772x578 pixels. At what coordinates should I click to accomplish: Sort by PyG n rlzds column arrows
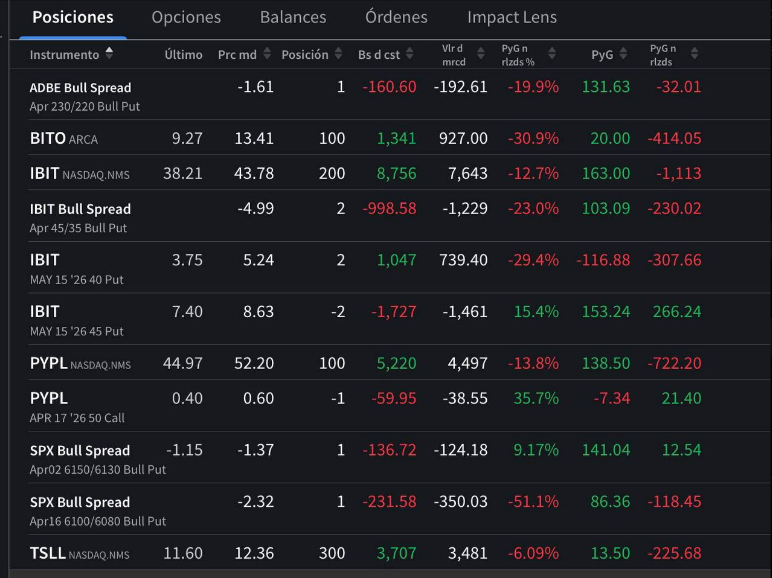[694, 54]
